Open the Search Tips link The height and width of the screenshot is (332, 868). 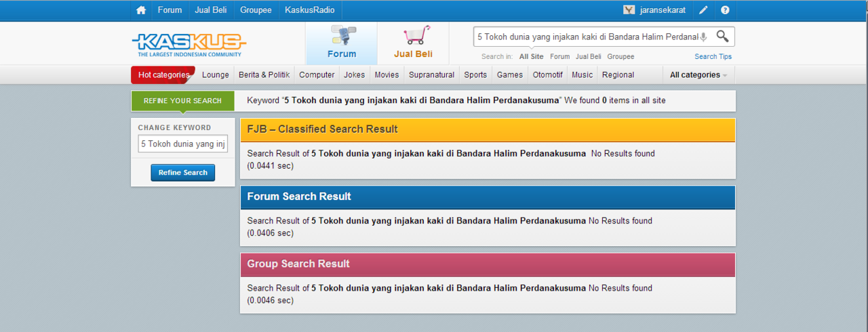(713, 57)
